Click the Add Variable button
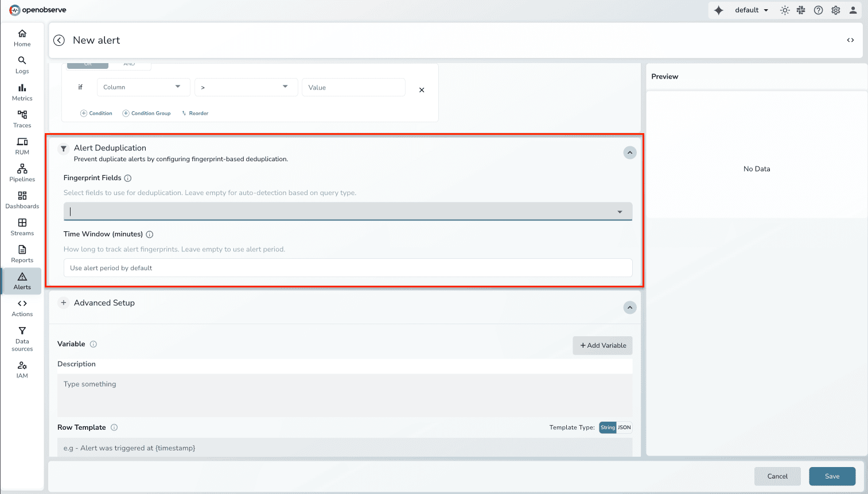This screenshot has height=494, width=868. [602, 345]
